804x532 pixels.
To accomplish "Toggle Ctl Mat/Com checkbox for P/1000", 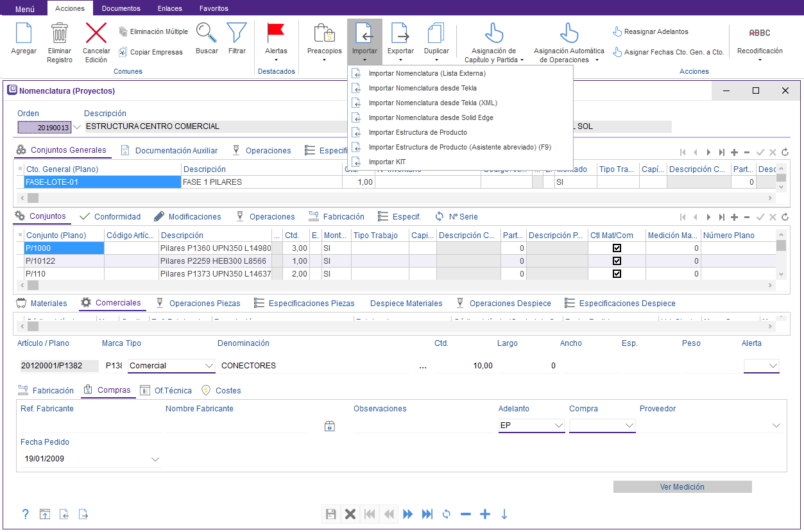I will point(617,248).
